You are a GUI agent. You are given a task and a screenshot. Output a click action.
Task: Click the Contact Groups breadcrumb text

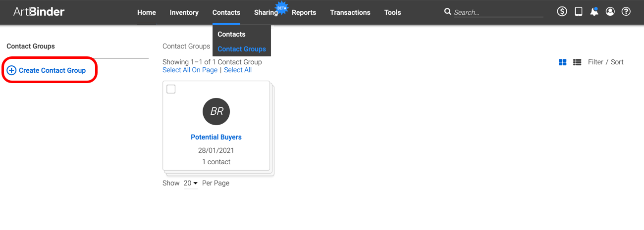tap(186, 46)
